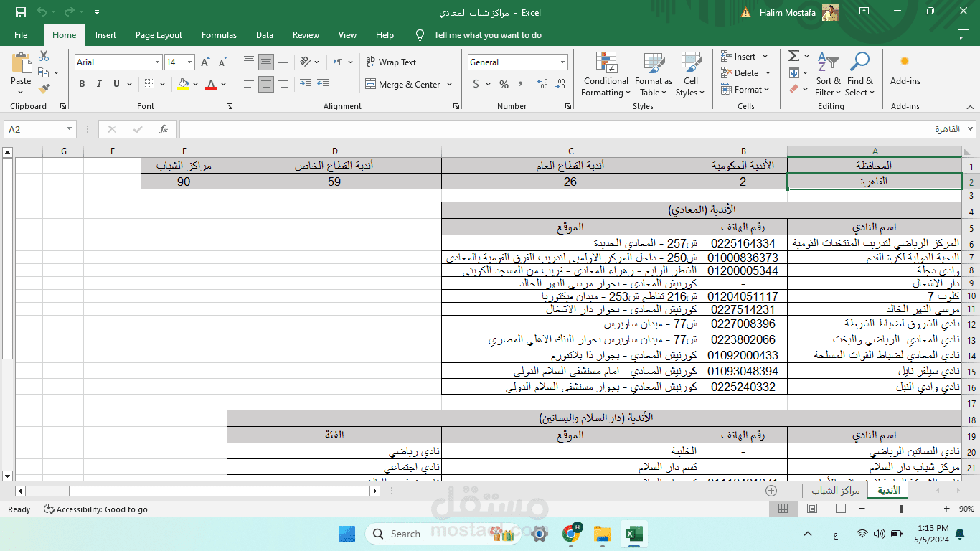Open Arial font name dropdown
Screen dimensions: 980x551
(157, 62)
